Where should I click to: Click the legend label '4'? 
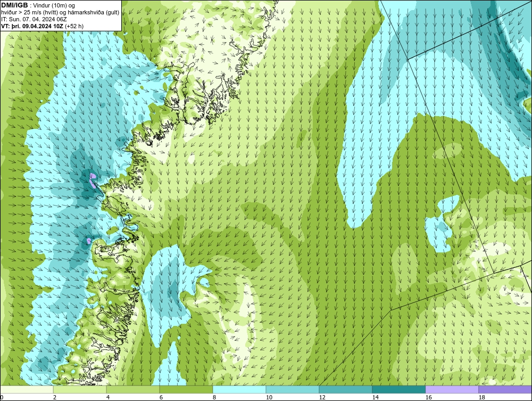[x=108, y=397]
